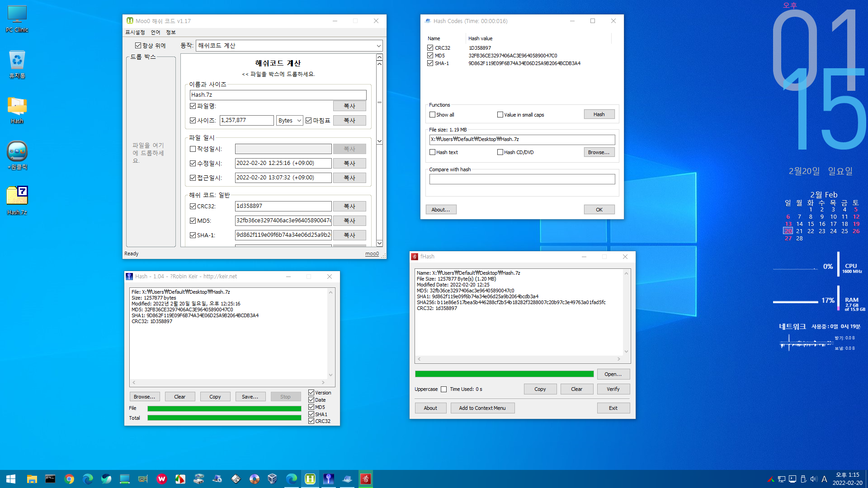Click Browse... in Hash Codes window
868x488 pixels.
[x=599, y=152]
